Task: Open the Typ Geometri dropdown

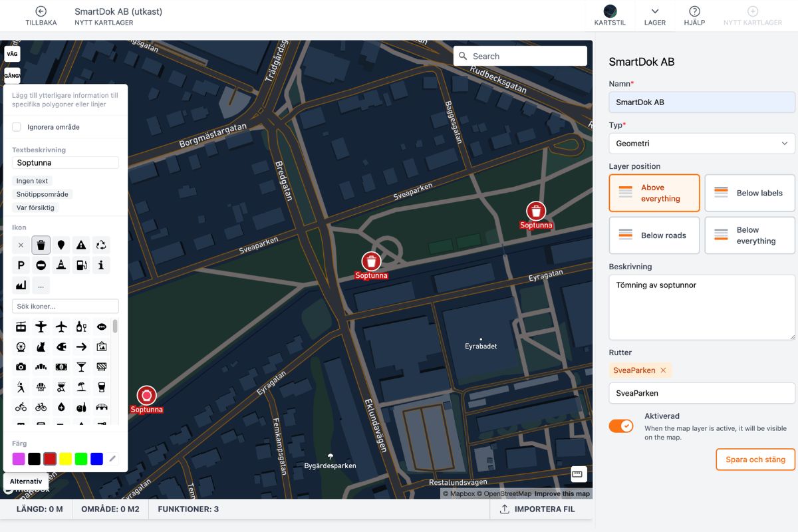Action: click(x=702, y=144)
